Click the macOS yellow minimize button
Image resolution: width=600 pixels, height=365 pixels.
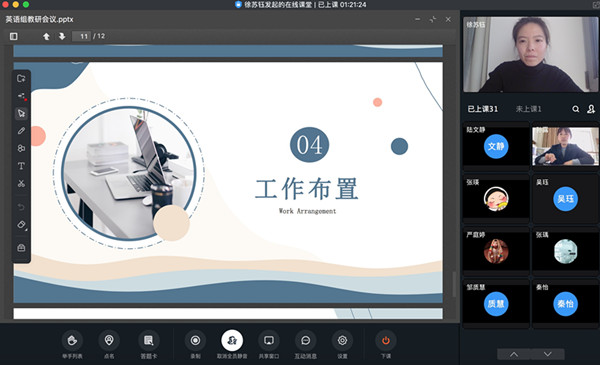pyautogui.click(x=16, y=4)
